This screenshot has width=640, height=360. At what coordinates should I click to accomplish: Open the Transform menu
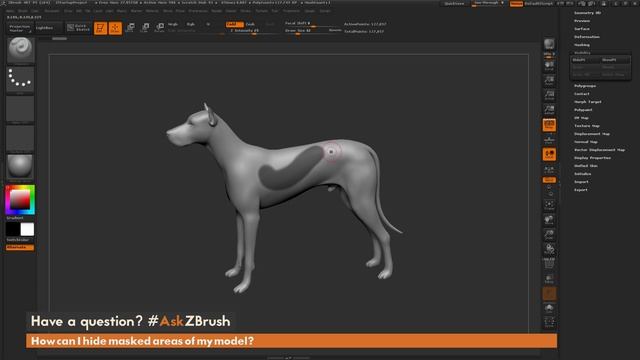click(291, 11)
